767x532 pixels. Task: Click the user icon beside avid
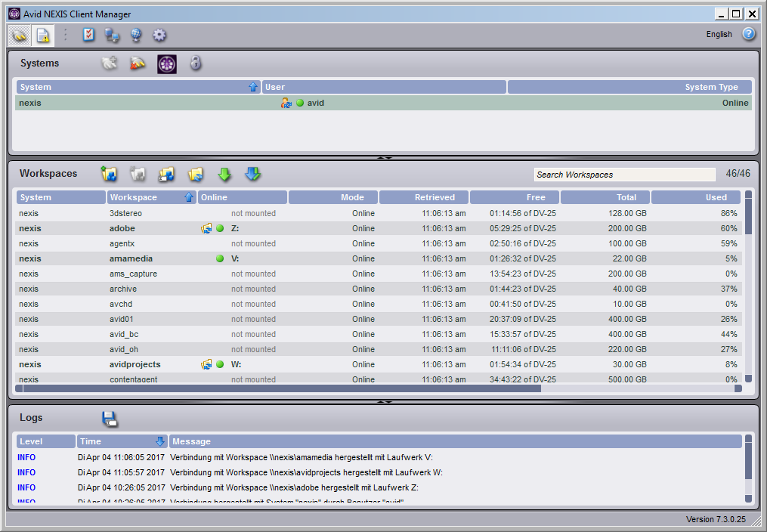(286, 103)
